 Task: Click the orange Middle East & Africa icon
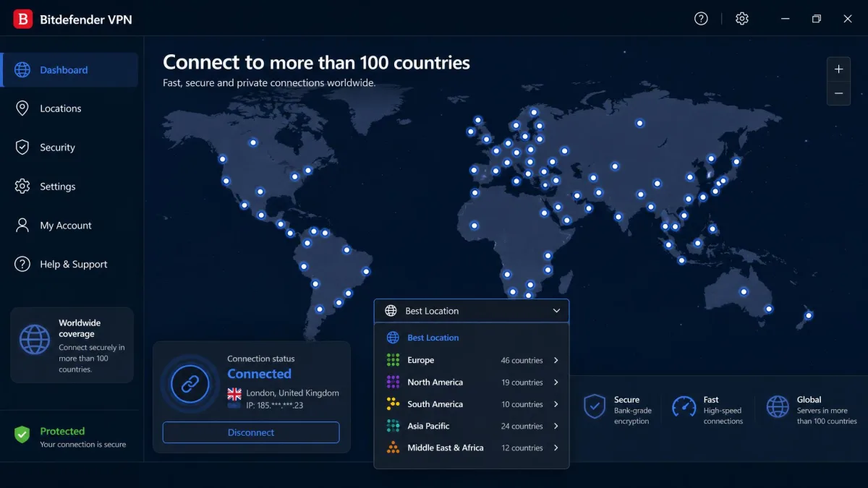pos(393,448)
